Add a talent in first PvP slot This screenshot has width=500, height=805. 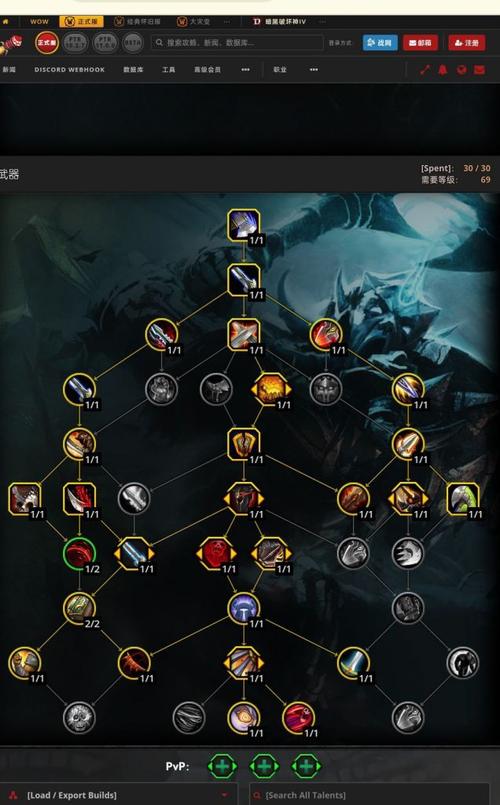[222, 766]
